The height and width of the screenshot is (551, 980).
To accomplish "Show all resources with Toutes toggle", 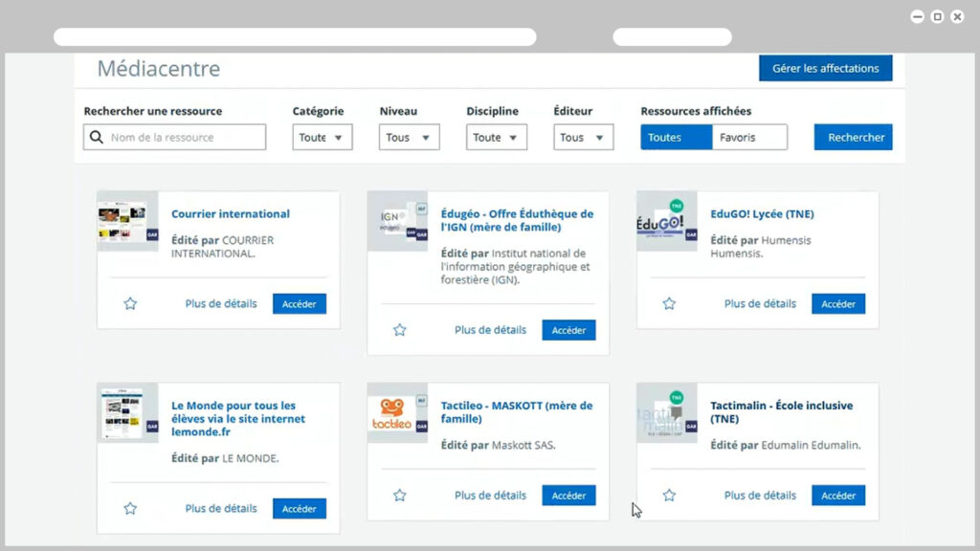I will click(677, 138).
